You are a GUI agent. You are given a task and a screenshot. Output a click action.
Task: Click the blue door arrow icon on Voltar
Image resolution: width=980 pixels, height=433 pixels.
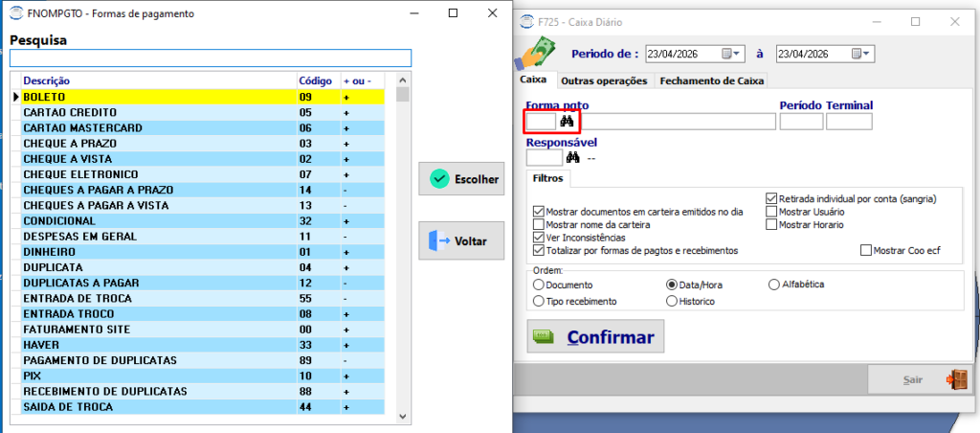tap(439, 240)
